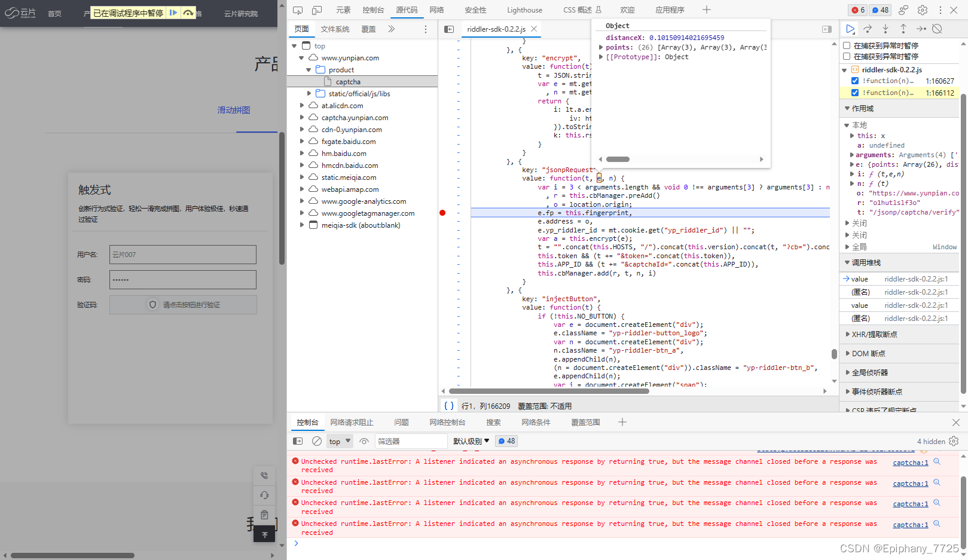Screen dimensions: 968x560
Task: Open navigator pane three-dot menu
Action: (x=426, y=29)
